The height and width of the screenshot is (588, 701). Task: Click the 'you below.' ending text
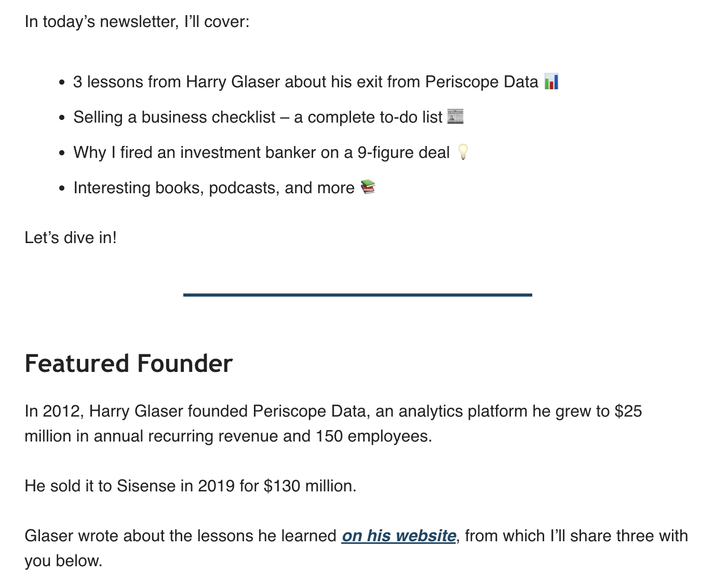point(63,561)
